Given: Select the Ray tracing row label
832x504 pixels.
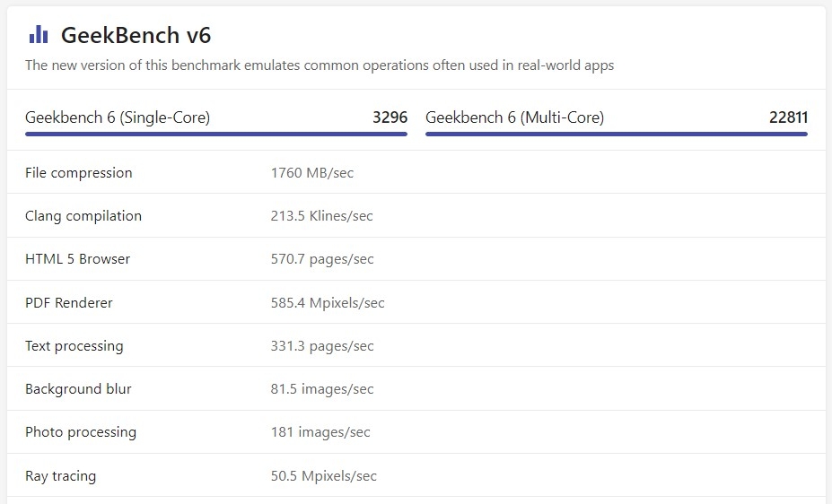Looking at the screenshot, I should click(x=60, y=476).
